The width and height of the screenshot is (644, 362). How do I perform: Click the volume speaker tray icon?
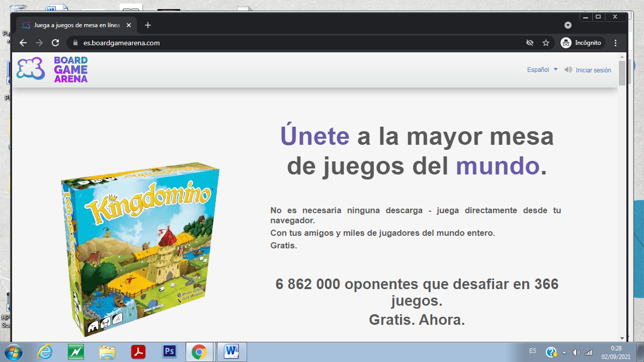[577, 352]
